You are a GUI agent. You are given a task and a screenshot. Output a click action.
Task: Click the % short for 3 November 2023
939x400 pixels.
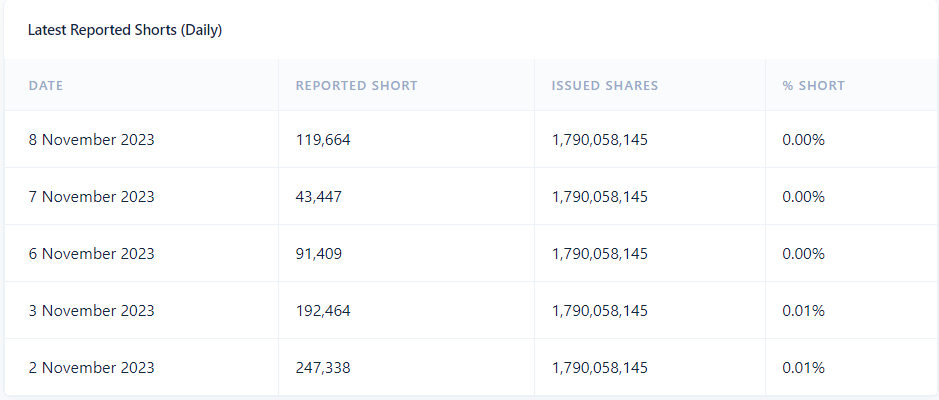coord(803,311)
